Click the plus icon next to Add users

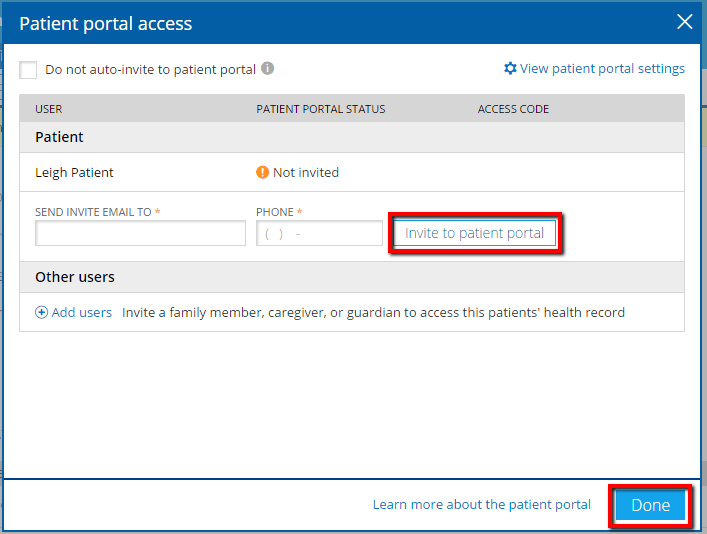[41, 312]
